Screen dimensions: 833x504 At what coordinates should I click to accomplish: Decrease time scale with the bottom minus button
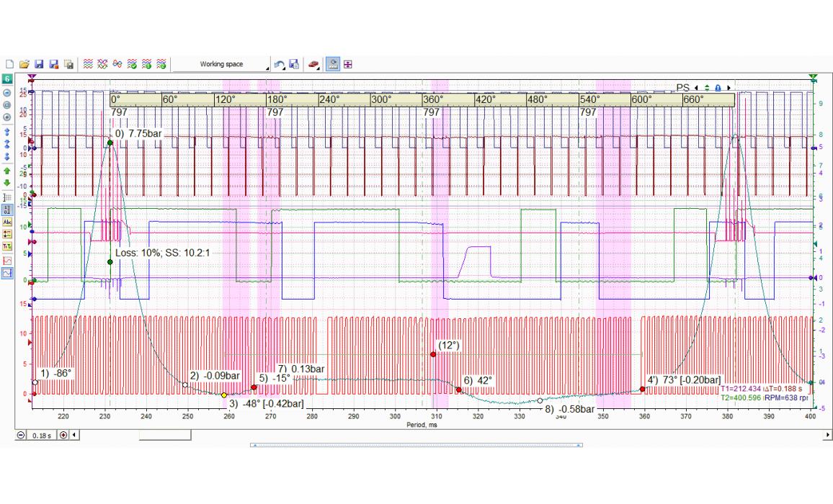point(21,435)
